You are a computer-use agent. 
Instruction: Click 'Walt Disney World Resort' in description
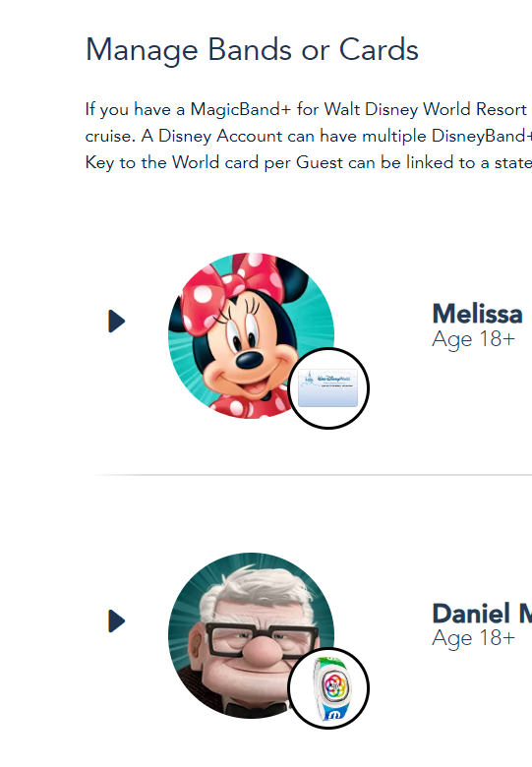(x=426, y=109)
